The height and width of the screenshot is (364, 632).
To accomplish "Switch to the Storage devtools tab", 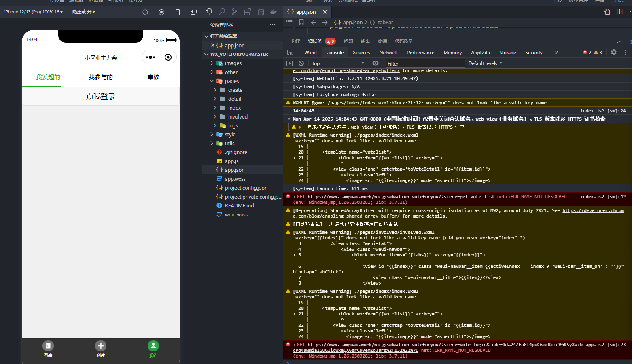I will pos(507,53).
